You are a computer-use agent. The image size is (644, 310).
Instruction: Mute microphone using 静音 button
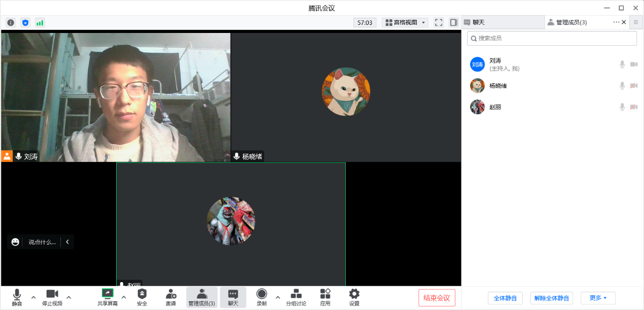coord(17,297)
